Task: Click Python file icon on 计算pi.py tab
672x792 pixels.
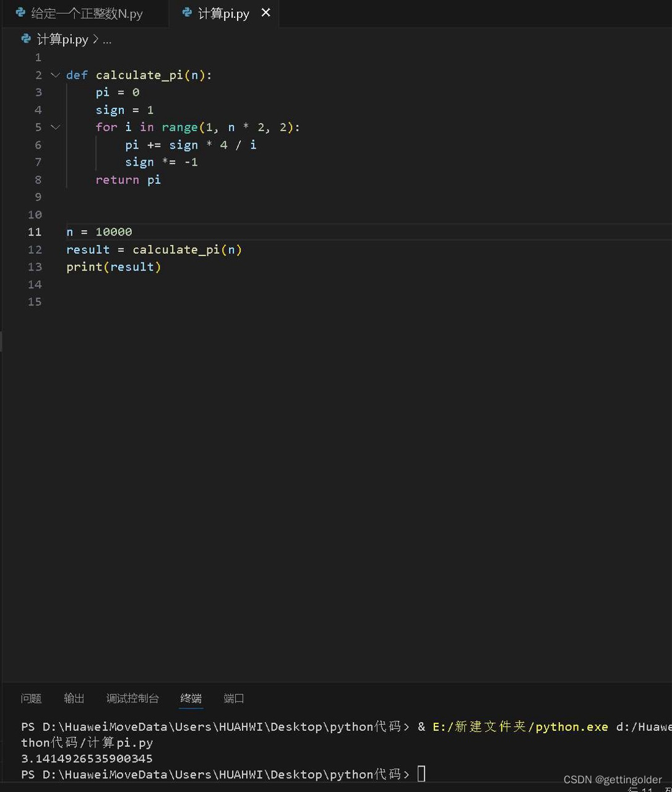Action: pyautogui.click(x=187, y=13)
